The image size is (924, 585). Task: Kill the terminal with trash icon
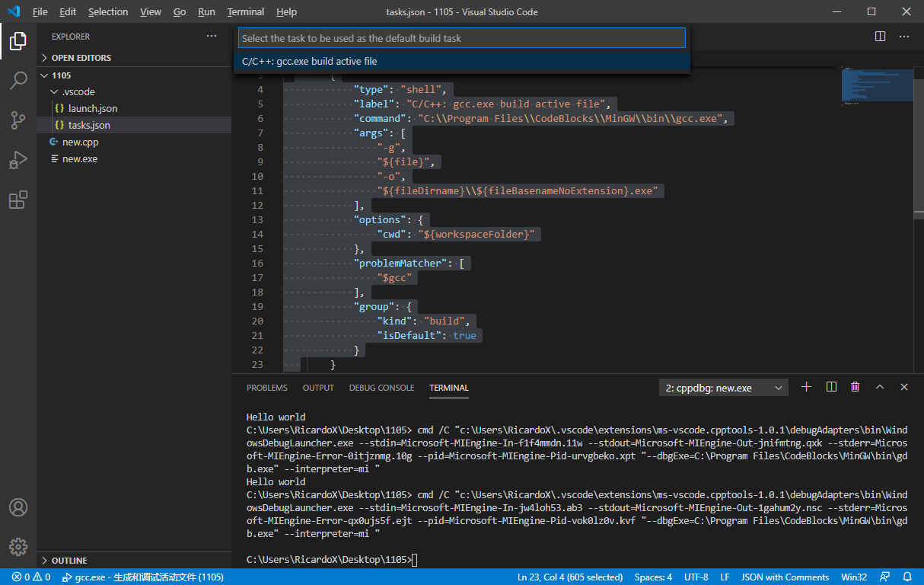click(855, 388)
